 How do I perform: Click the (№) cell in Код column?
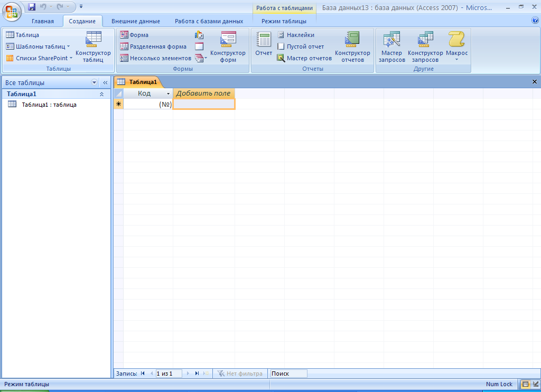[148, 104]
